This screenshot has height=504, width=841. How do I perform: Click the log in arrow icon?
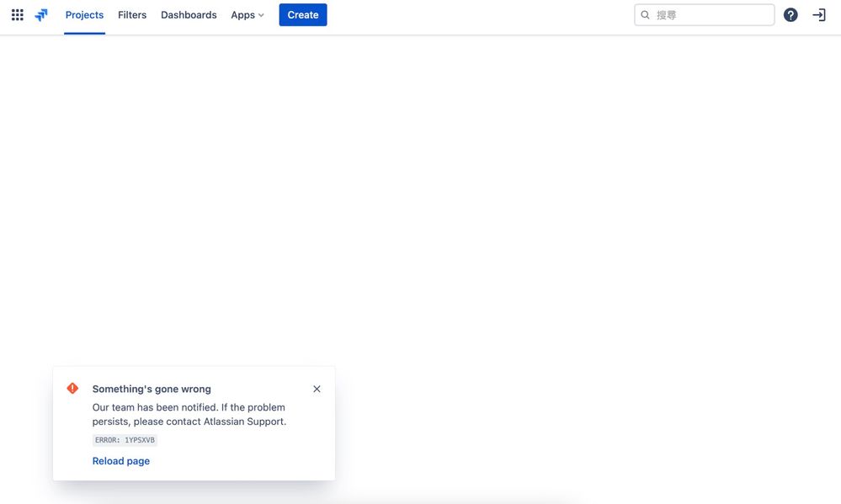tap(819, 15)
